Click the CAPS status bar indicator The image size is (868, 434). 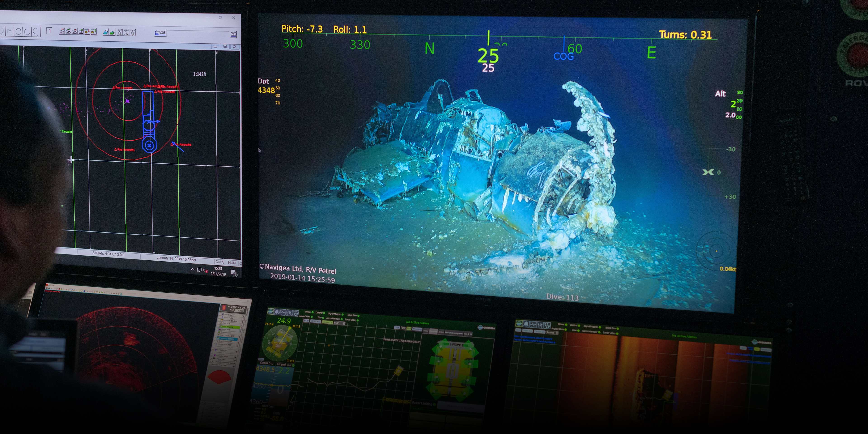coord(220,262)
